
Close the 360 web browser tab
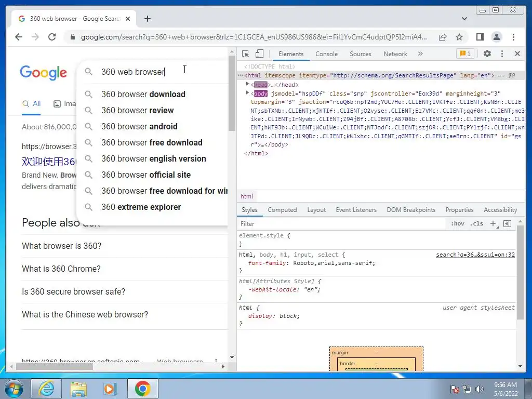coord(128,19)
